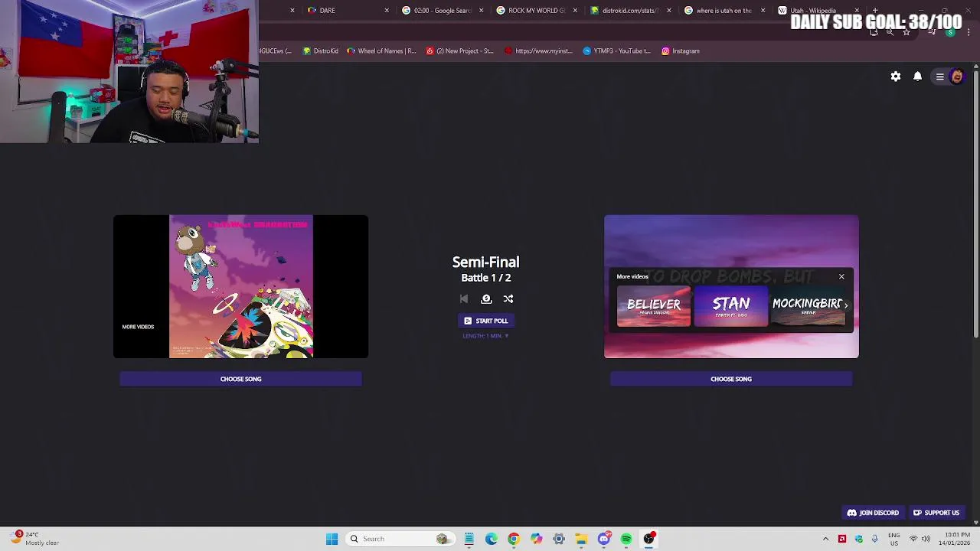Open Settings gear app in the taskbar
980x551 pixels.
(559, 539)
